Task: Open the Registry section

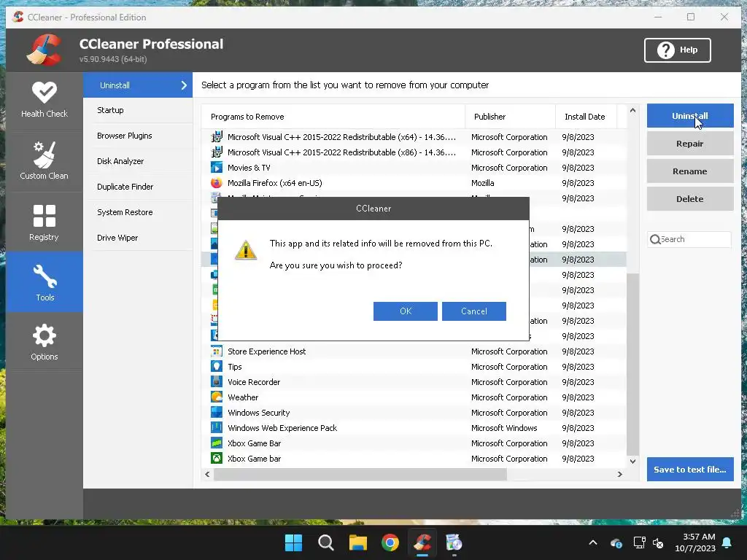Action: (44, 222)
